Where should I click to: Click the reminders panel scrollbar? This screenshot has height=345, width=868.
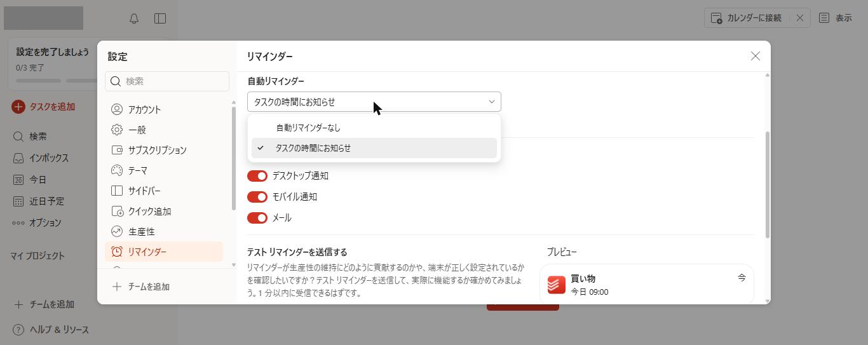(768, 184)
